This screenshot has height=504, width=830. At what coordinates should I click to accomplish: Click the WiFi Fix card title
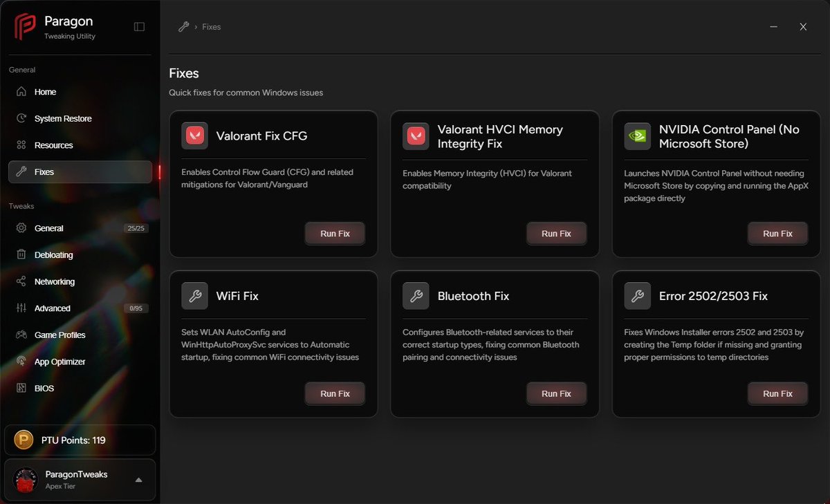pyautogui.click(x=237, y=296)
